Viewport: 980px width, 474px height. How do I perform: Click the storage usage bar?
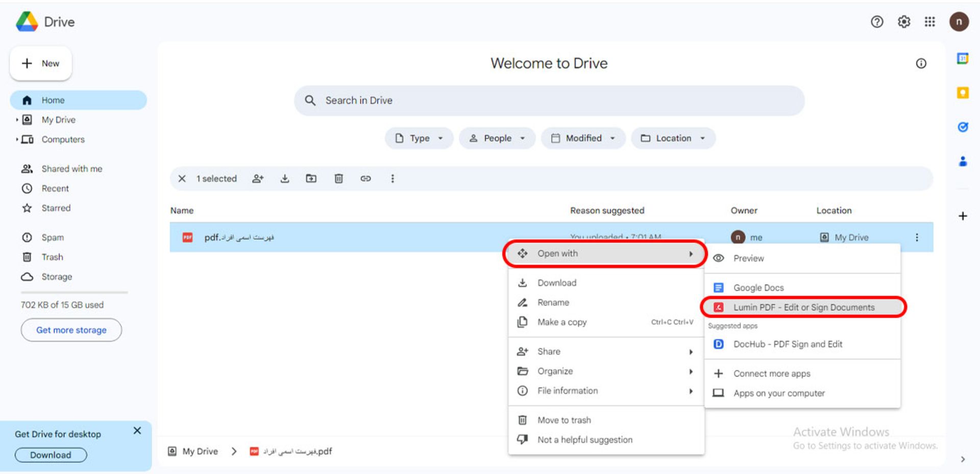coord(75,293)
